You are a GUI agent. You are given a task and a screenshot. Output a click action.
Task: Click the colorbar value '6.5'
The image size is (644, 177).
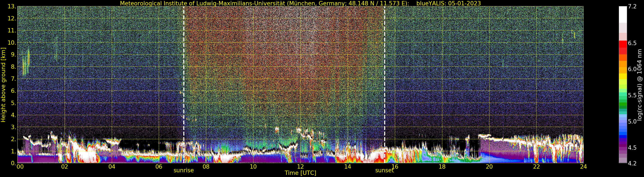632,43
